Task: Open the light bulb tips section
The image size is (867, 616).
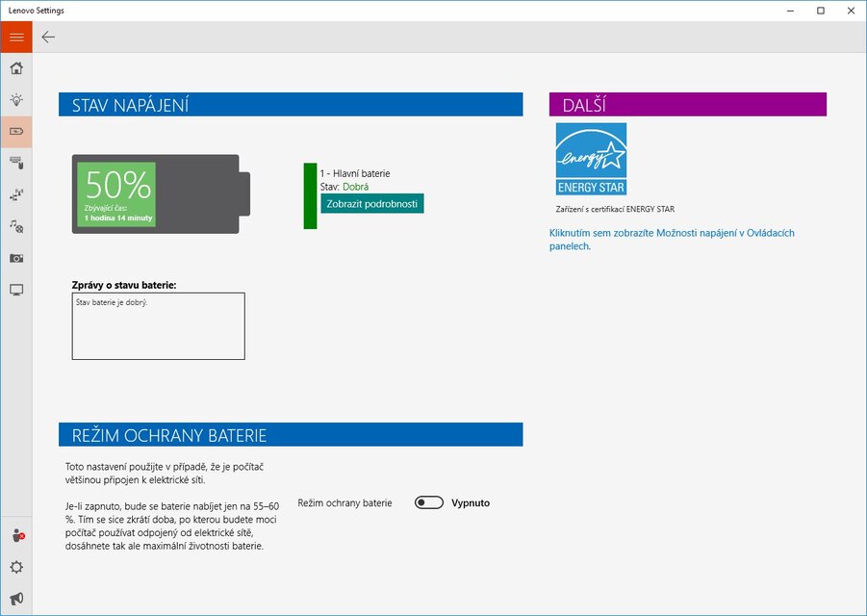Action: (x=16, y=99)
